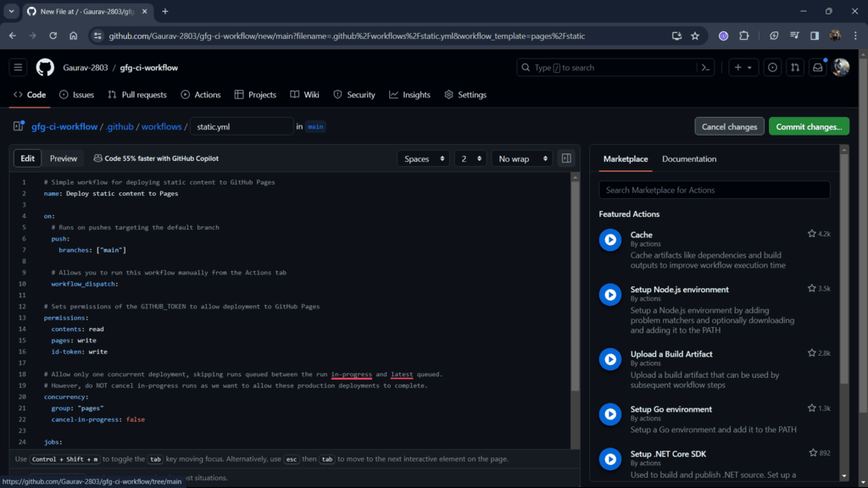Open the Cache action play icon
This screenshot has width=868, height=488.
610,240
